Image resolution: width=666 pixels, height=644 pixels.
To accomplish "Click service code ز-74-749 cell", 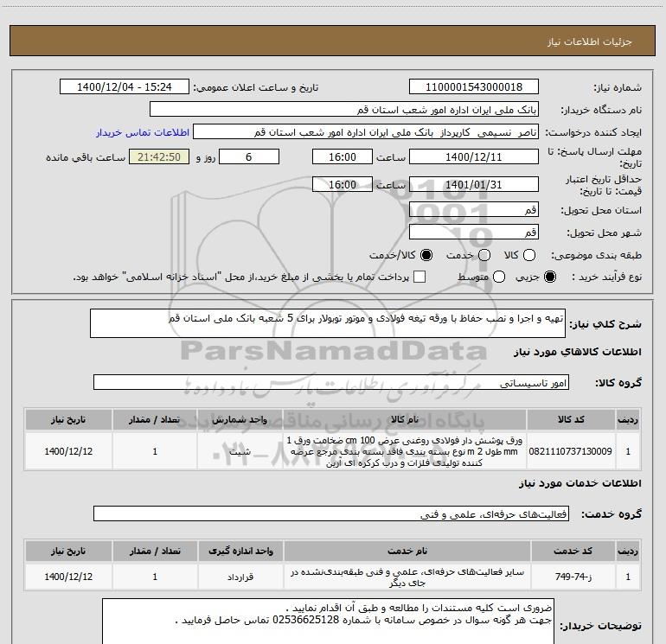I will (x=573, y=577).
